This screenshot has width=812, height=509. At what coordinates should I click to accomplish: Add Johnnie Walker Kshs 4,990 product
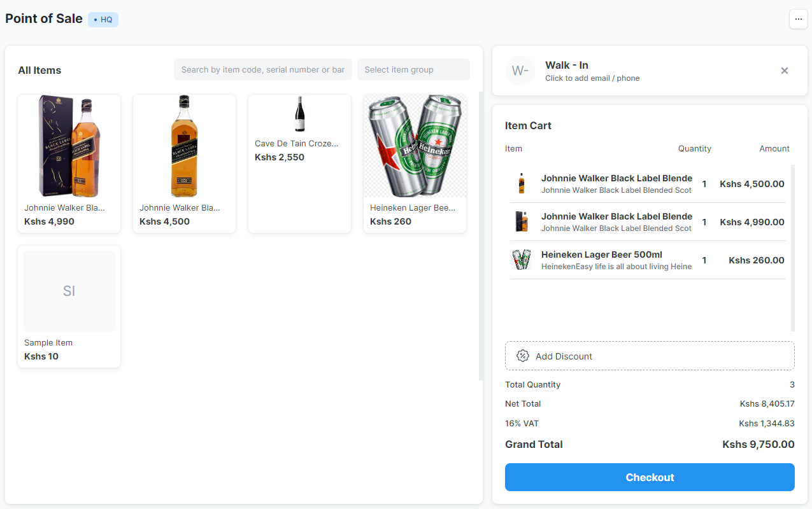point(69,164)
